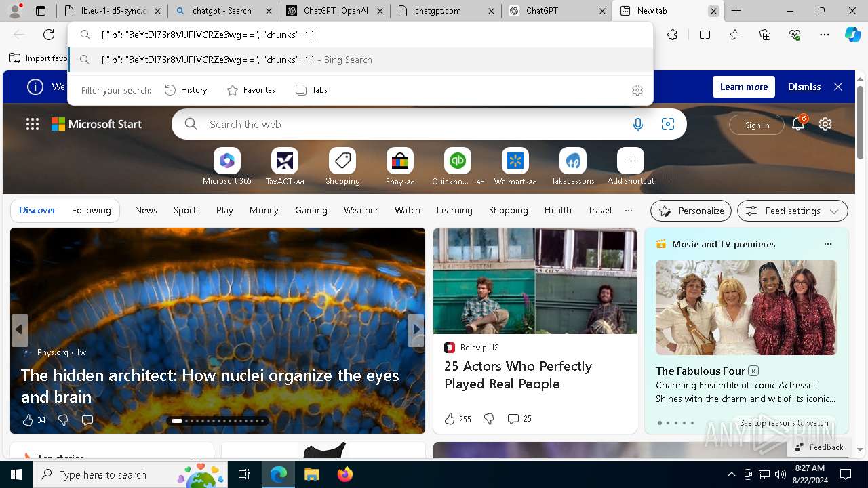Open the Feedback button
The image size is (868, 488).
(819, 447)
